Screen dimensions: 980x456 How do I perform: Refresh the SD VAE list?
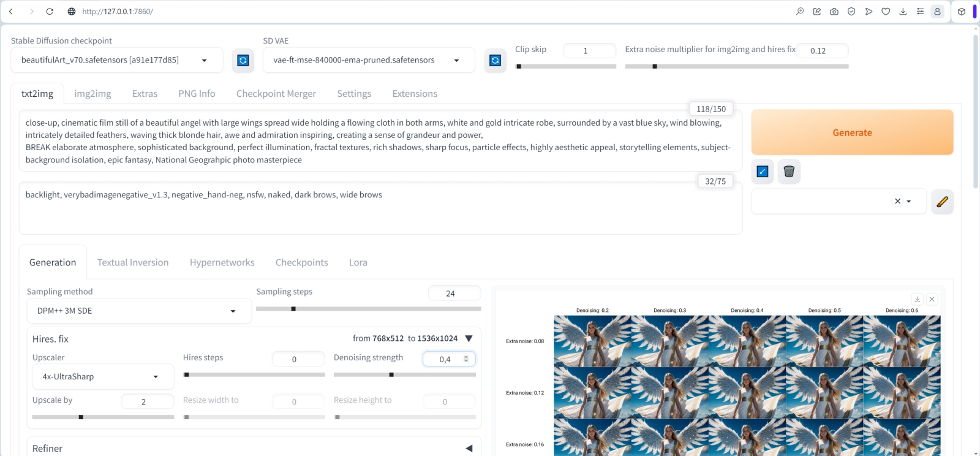pyautogui.click(x=496, y=60)
